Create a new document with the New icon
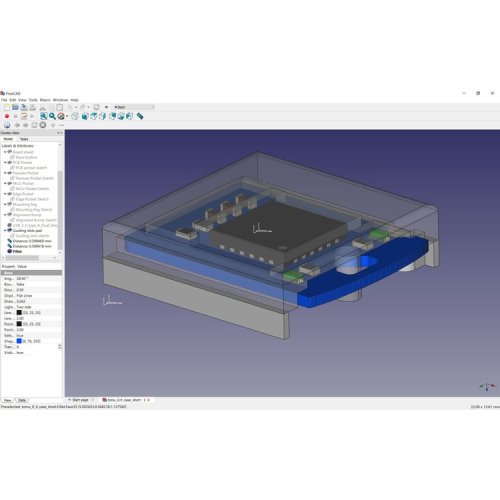 7,107
